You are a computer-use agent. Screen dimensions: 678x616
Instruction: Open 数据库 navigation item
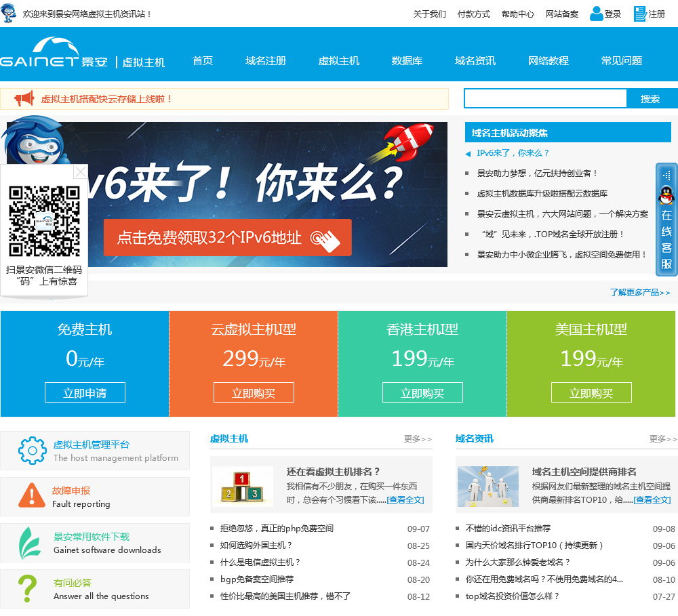[x=407, y=60]
